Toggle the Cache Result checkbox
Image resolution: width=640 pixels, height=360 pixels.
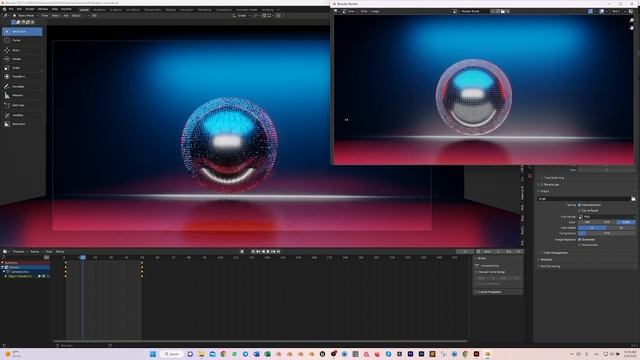[580, 211]
